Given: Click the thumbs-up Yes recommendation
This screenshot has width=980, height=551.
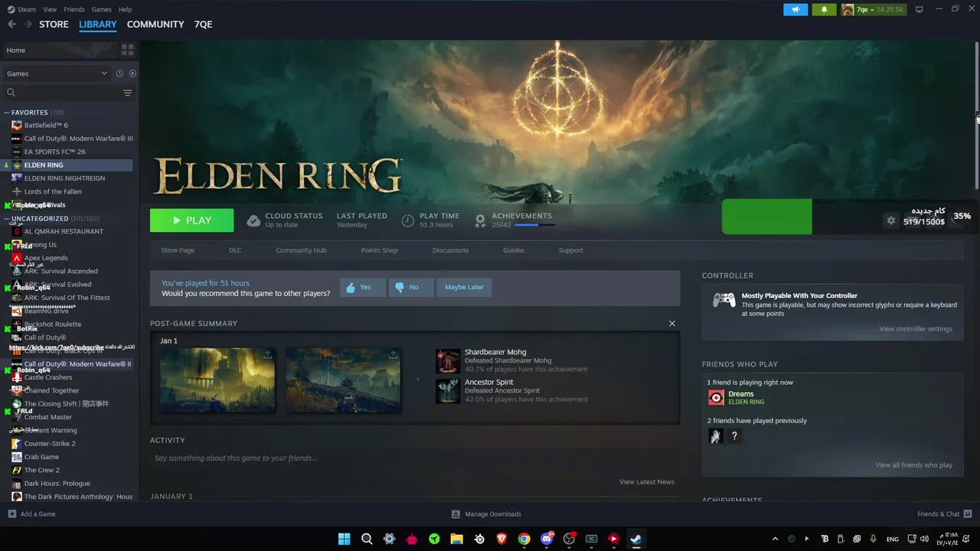Looking at the screenshot, I should 362,287.
